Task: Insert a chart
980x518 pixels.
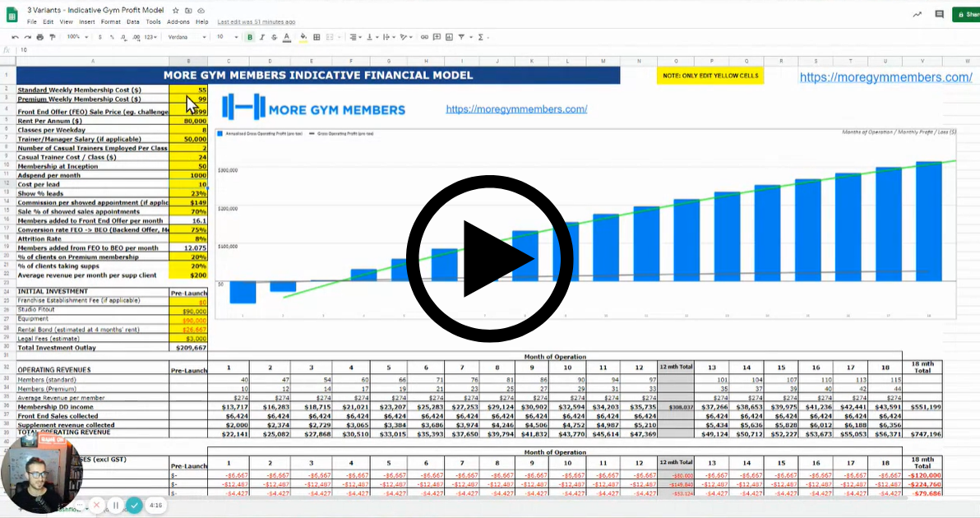Action: (x=450, y=38)
